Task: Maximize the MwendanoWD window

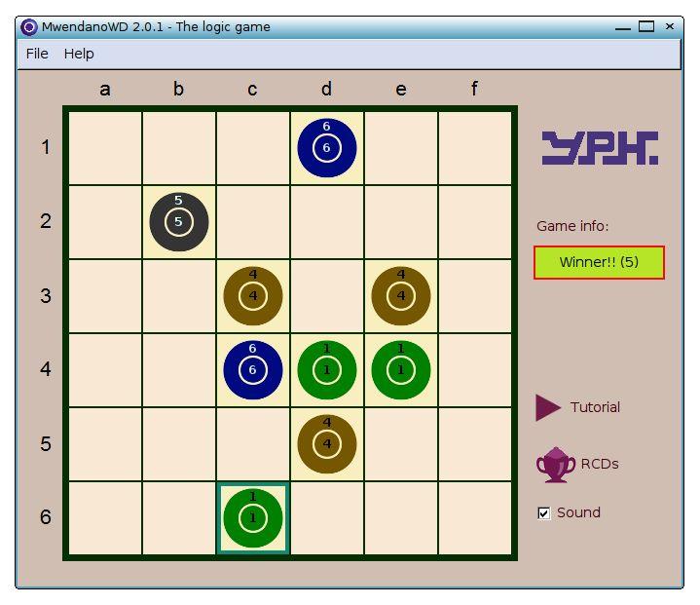Action: 646,27
